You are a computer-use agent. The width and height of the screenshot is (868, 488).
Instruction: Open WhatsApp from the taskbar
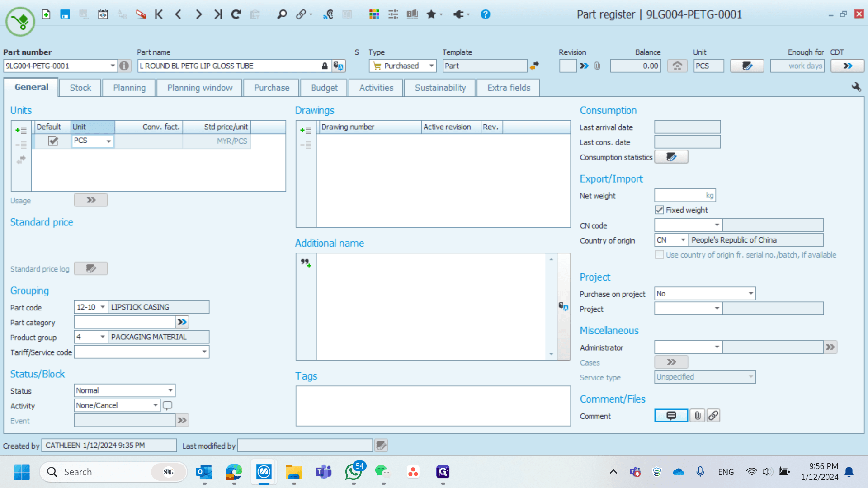pyautogui.click(x=354, y=472)
